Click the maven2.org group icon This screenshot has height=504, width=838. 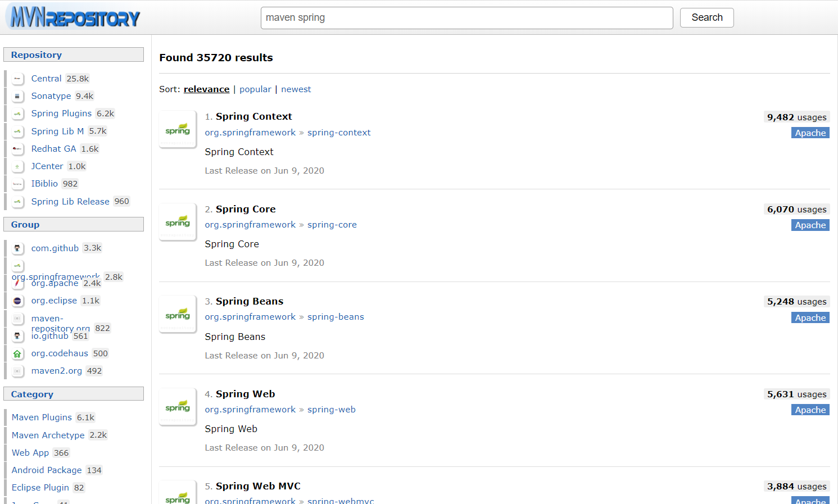pos(17,371)
